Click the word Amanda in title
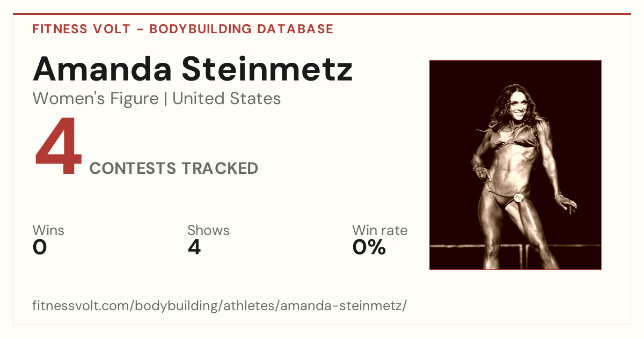Image resolution: width=644 pixels, height=338 pixels. (x=102, y=69)
